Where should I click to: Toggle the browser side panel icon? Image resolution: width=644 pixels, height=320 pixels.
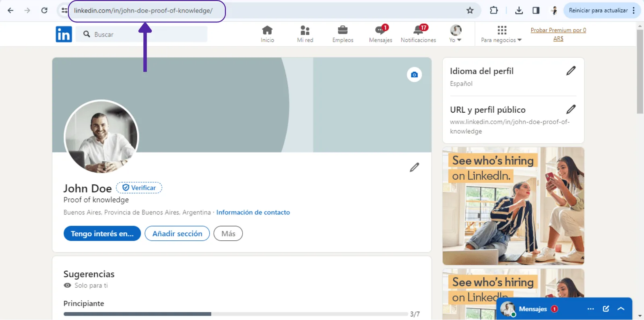coord(536,10)
